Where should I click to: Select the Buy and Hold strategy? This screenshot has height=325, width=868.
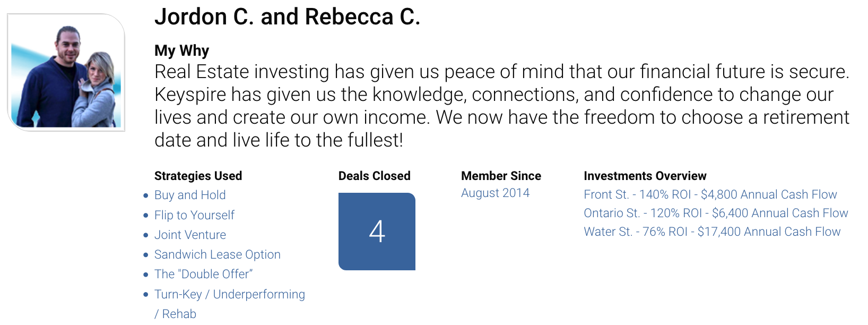click(x=190, y=195)
